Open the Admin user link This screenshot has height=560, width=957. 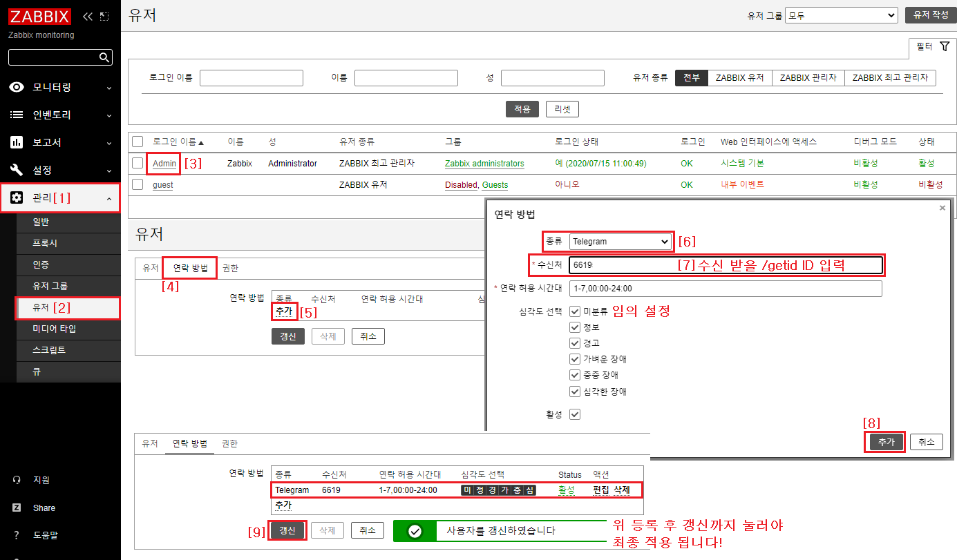point(164,164)
